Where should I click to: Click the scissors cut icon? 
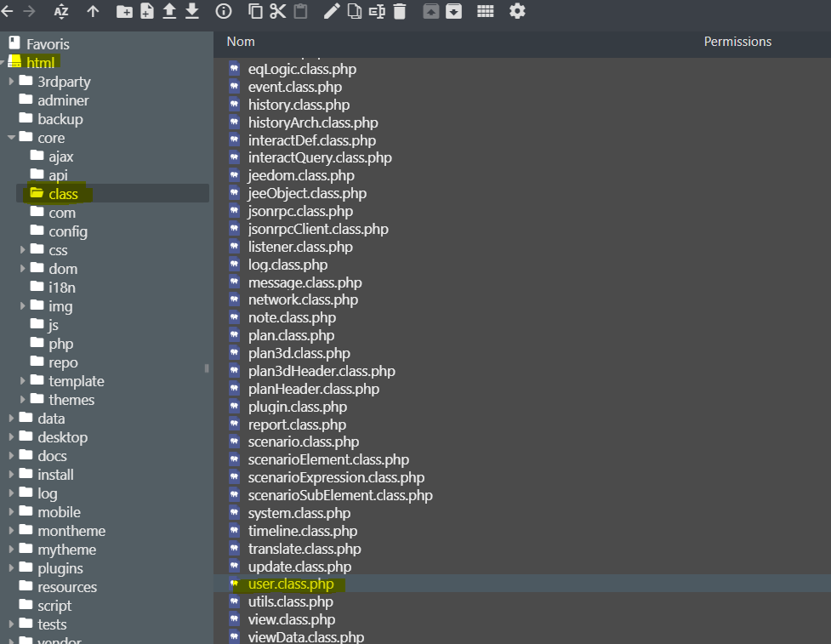click(x=277, y=11)
